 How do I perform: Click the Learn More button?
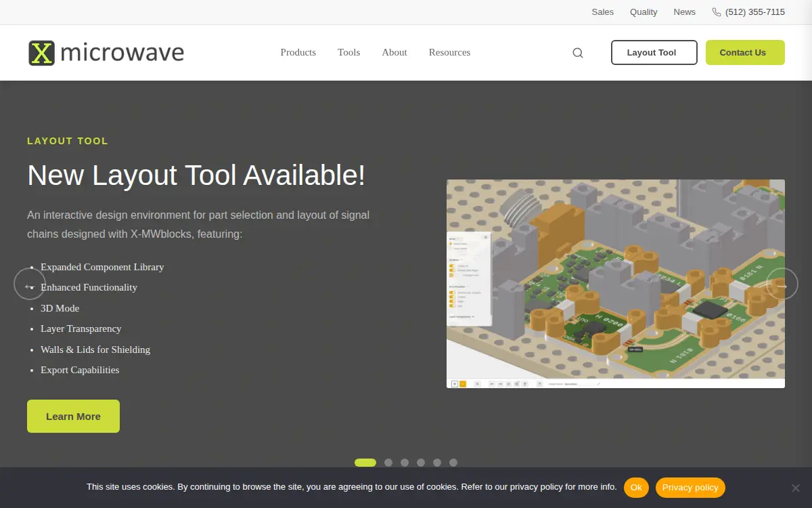[x=73, y=416]
